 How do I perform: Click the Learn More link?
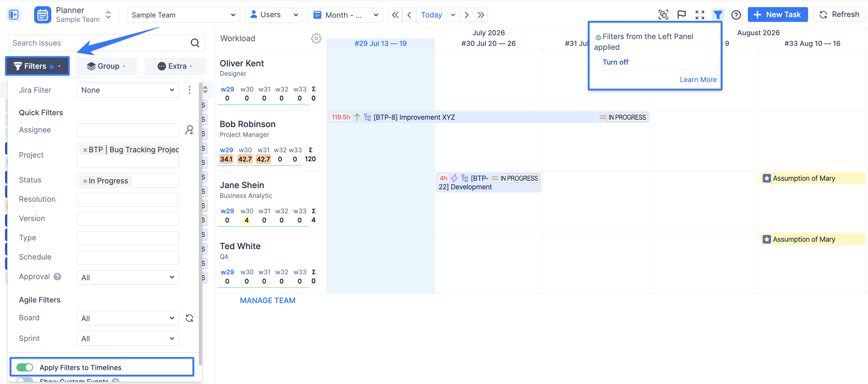click(698, 79)
